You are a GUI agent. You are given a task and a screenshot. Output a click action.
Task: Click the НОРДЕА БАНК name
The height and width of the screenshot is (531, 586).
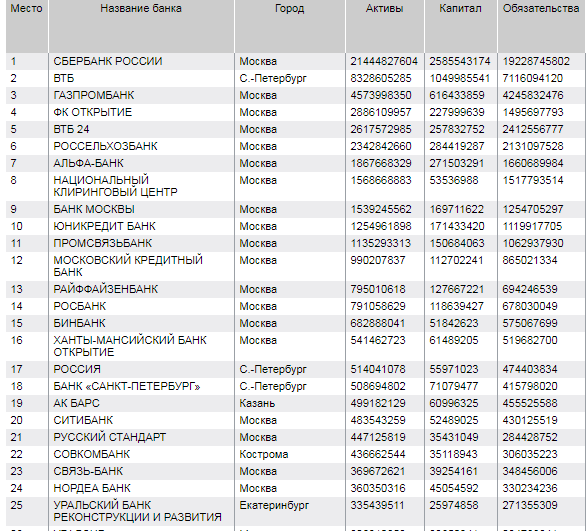click(92, 488)
